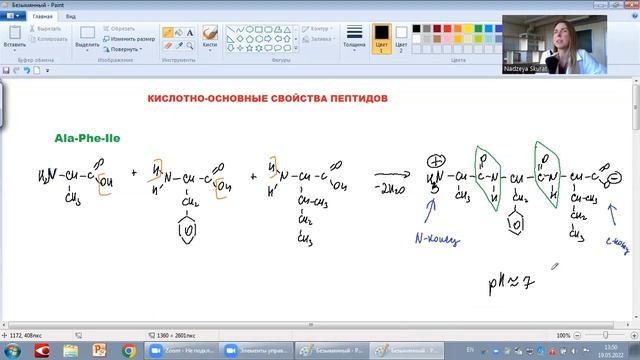This screenshot has width=640, height=360.
Task: Click the vertical scrollbar thumb
Action: point(636,107)
